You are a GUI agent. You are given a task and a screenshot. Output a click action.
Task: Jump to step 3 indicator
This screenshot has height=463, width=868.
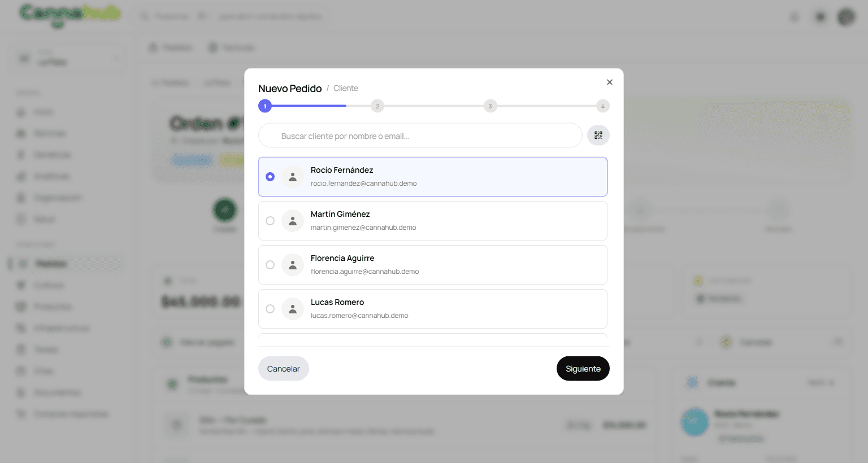point(490,106)
